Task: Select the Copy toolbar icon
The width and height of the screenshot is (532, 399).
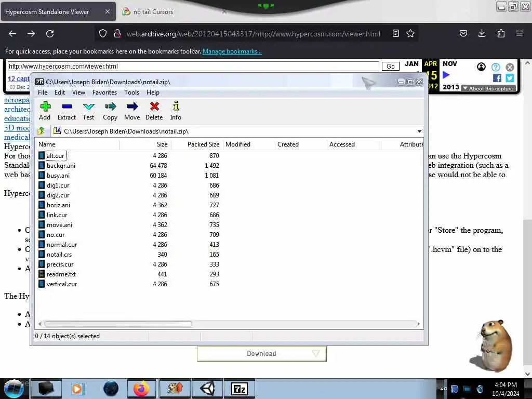Action: pos(110,111)
